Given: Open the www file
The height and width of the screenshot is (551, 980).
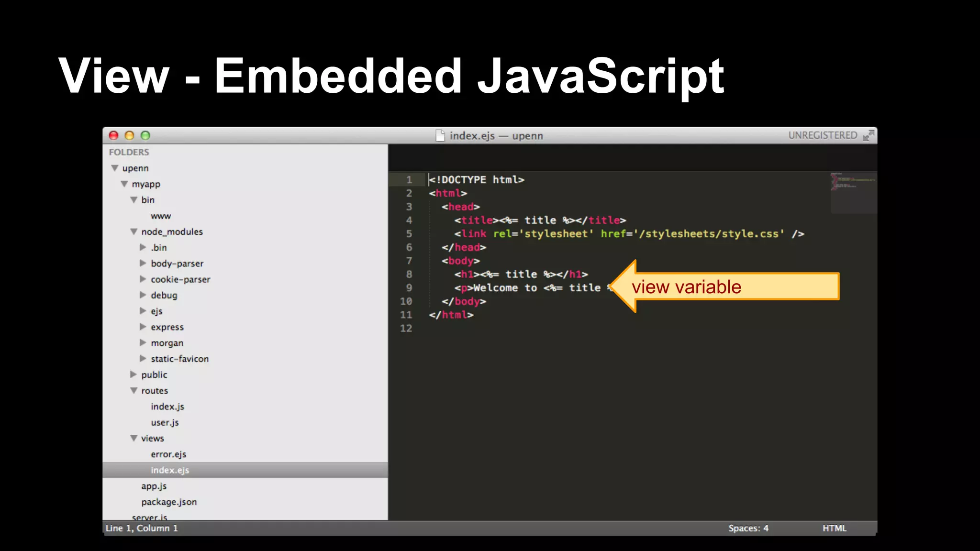Looking at the screenshot, I should coord(161,216).
